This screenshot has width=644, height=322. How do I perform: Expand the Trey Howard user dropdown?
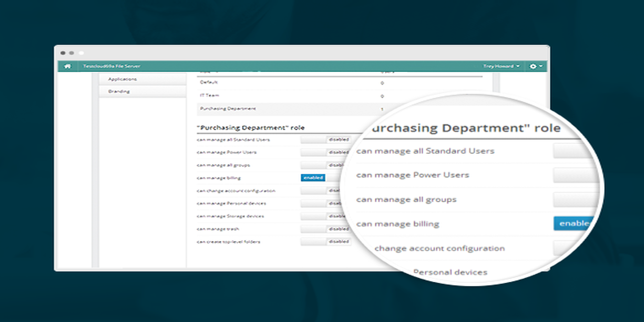[x=501, y=66]
